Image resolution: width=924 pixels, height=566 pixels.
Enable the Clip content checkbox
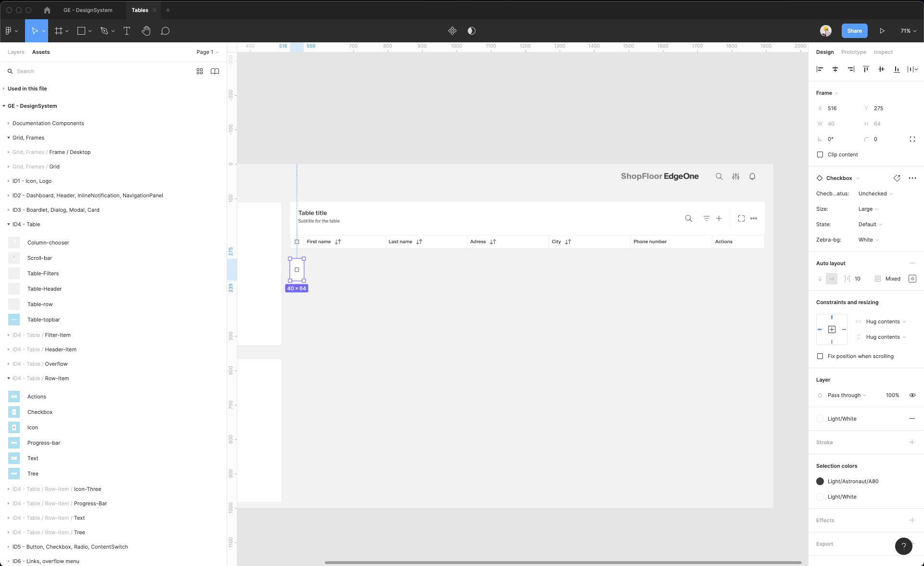pyautogui.click(x=820, y=154)
